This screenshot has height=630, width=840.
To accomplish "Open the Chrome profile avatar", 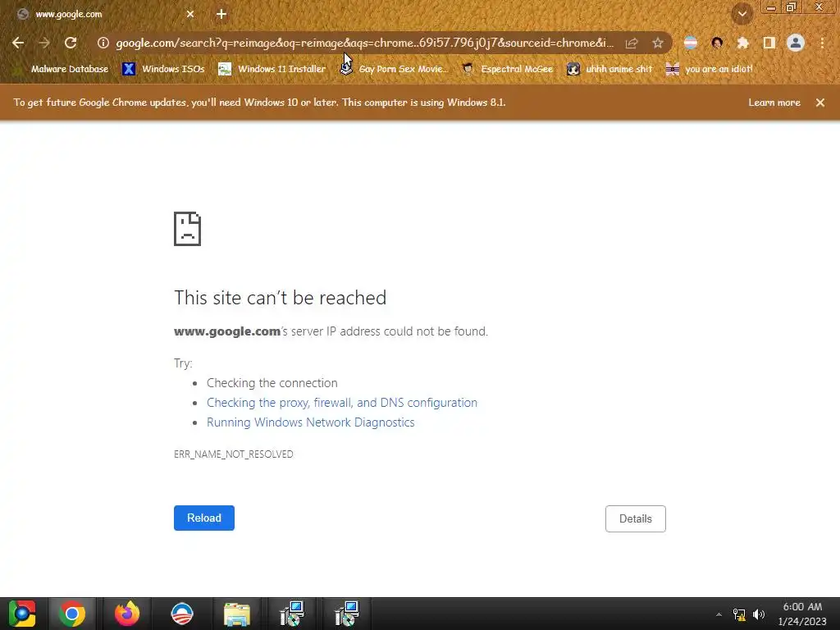I will pos(796,43).
